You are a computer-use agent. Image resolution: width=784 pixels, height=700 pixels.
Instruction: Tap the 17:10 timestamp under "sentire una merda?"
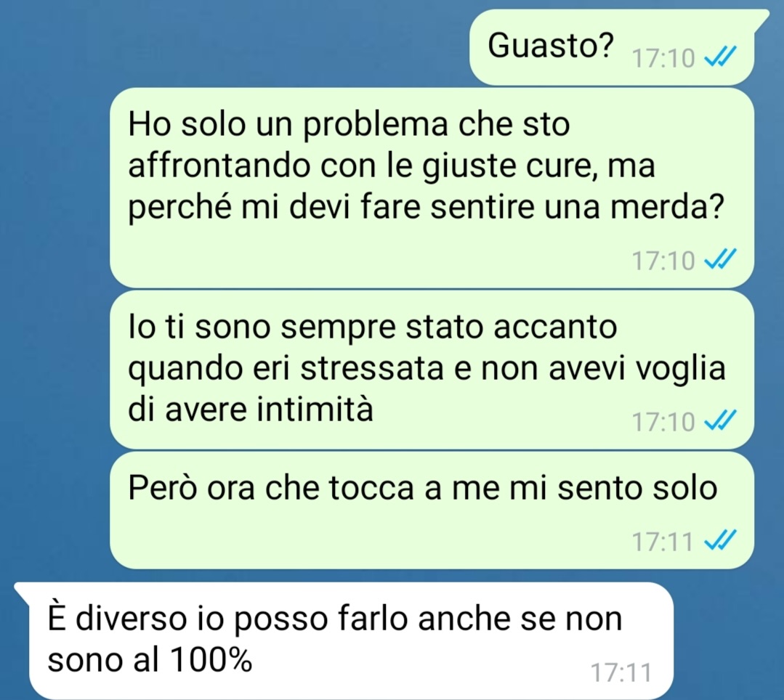click(x=663, y=260)
